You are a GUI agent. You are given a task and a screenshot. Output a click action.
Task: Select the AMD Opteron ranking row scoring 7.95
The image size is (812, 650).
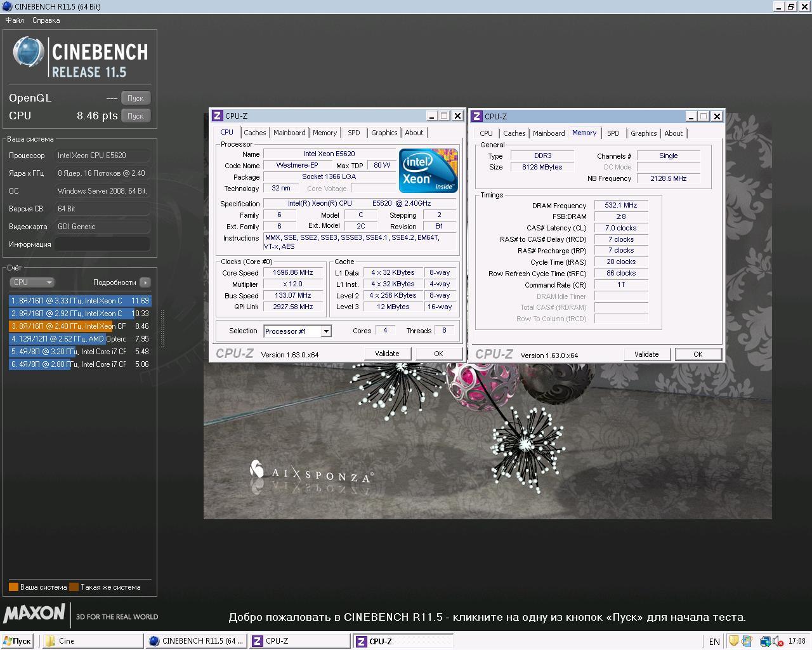pos(80,339)
